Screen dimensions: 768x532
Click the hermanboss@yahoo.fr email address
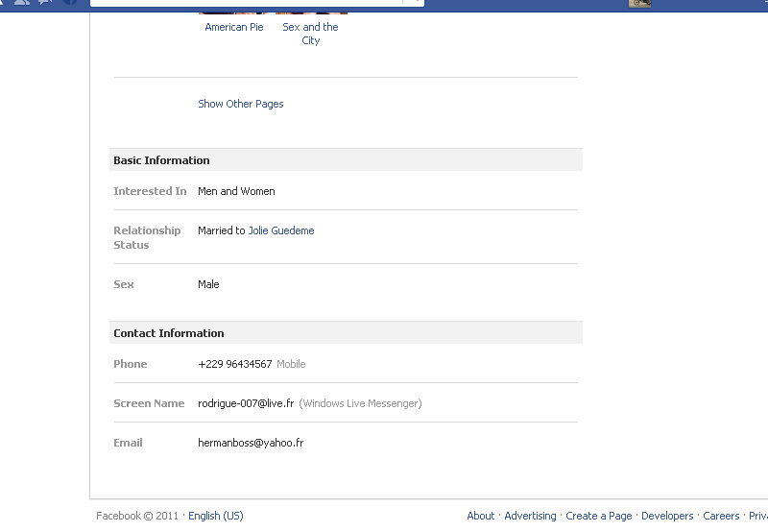tap(251, 443)
